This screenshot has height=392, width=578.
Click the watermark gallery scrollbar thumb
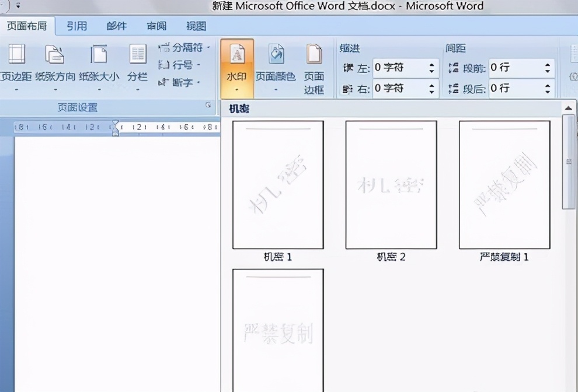coord(569,162)
